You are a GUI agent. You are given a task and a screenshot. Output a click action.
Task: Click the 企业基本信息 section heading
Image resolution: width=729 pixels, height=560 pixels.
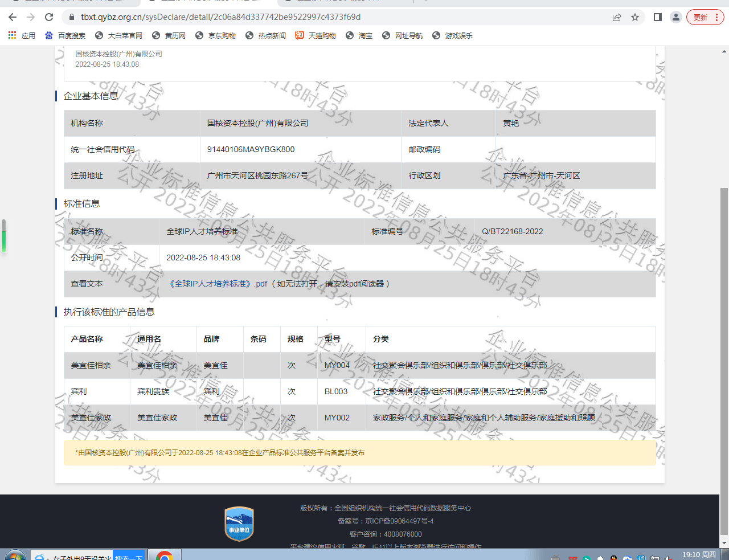[91, 96]
